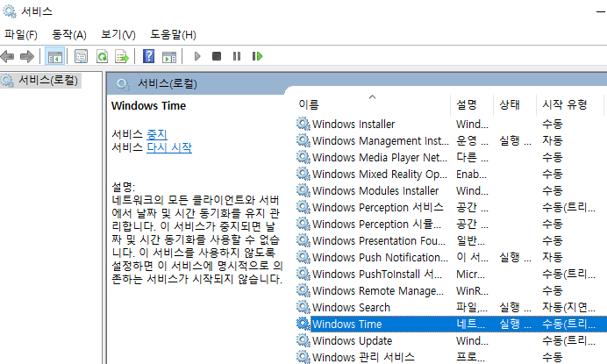
Task: Click the gear icon beside Windows Time
Action: pos(303,325)
